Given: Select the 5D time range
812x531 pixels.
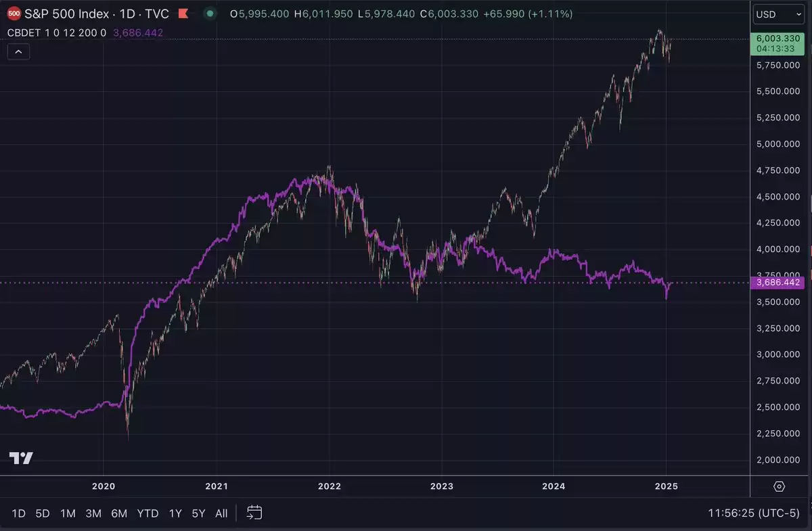Looking at the screenshot, I should (x=43, y=513).
